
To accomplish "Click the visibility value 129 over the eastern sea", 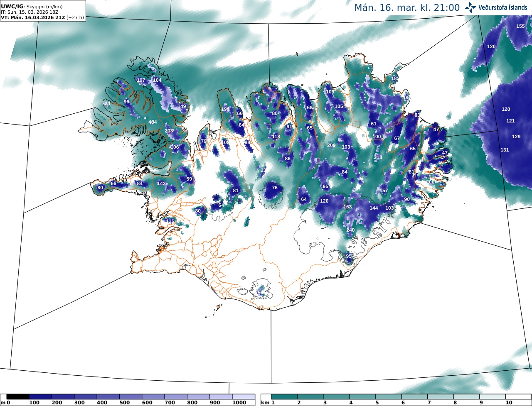I will click(x=516, y=137).
